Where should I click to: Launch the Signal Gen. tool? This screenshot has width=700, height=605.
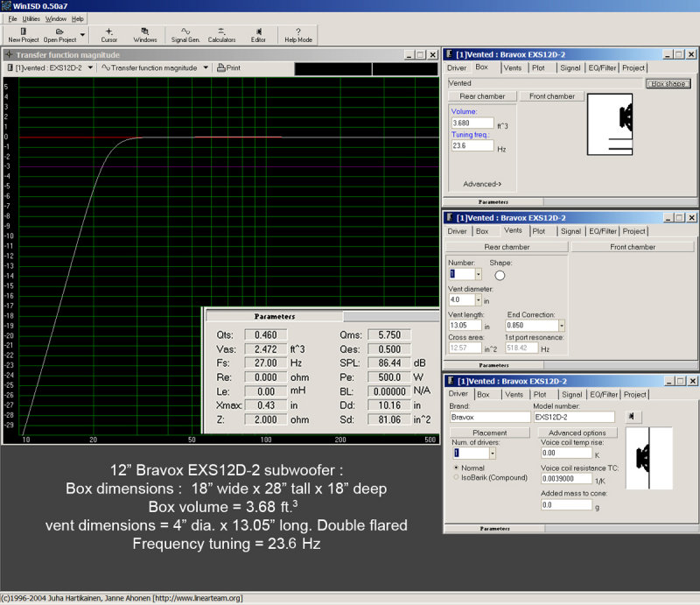coord(185,35)
